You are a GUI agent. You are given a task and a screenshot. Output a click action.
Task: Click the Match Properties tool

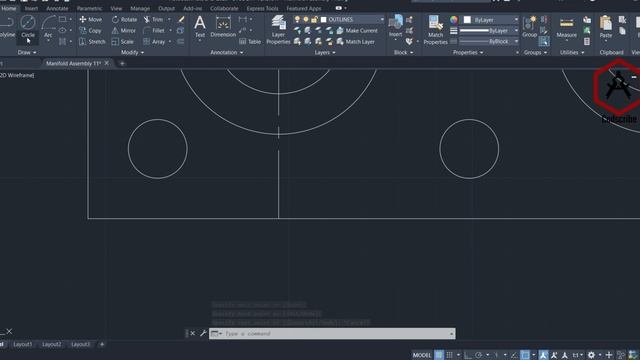[x=436, y=29]
